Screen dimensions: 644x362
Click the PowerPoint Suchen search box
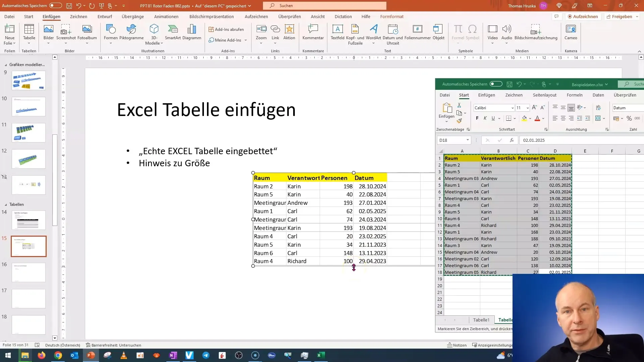(325, 6)
